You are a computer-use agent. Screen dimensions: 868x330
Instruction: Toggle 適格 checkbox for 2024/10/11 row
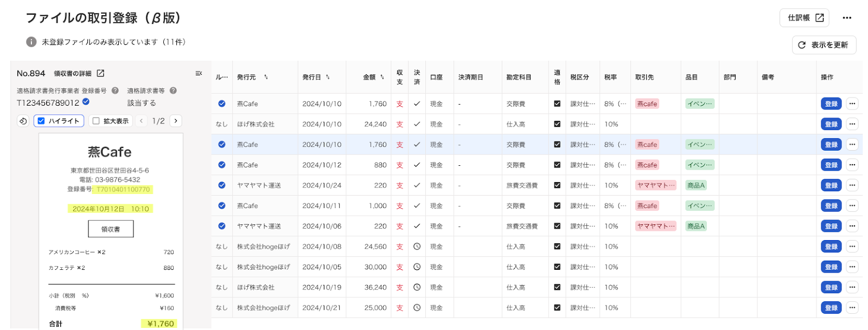click(557, 206)
